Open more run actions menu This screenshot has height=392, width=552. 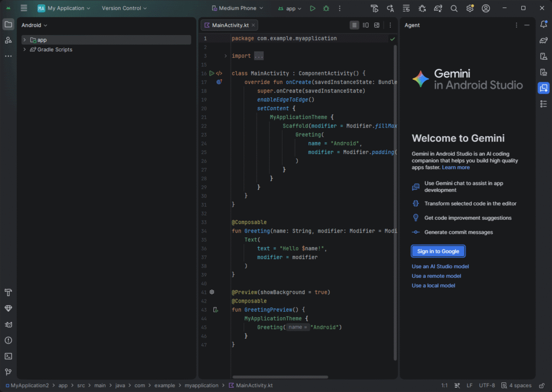pos(340,8)
